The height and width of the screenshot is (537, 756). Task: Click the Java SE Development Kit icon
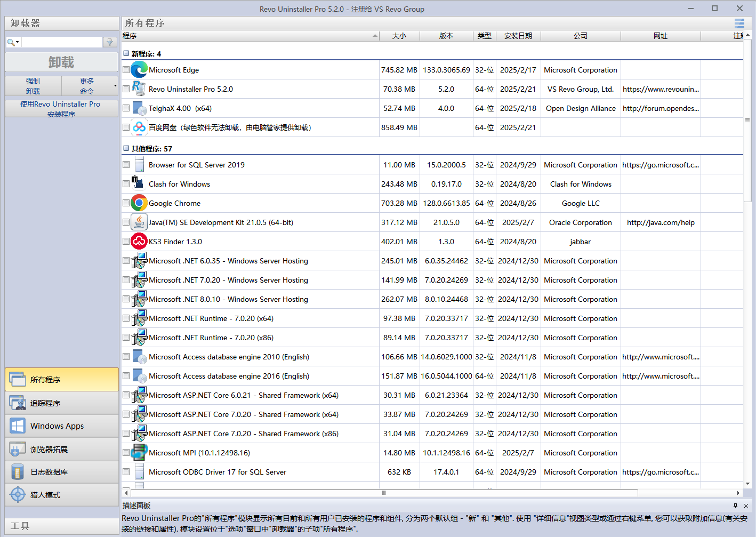(139, 222)
